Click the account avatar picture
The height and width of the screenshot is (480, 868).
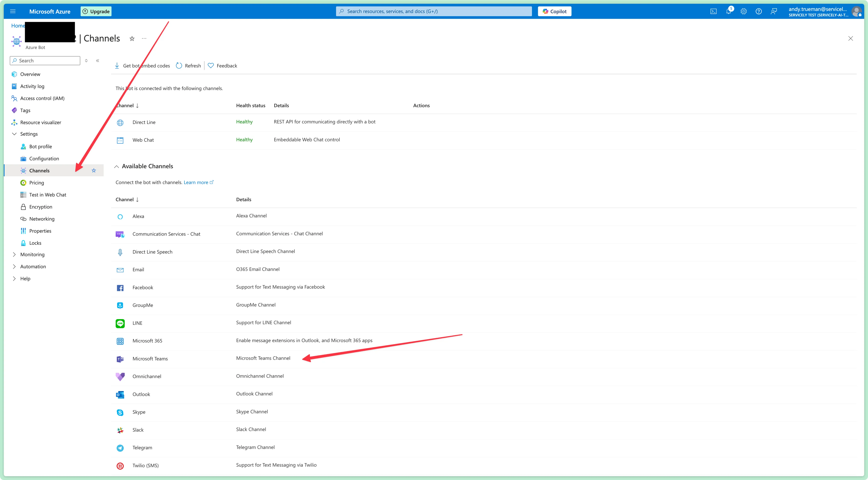point(856,11)
